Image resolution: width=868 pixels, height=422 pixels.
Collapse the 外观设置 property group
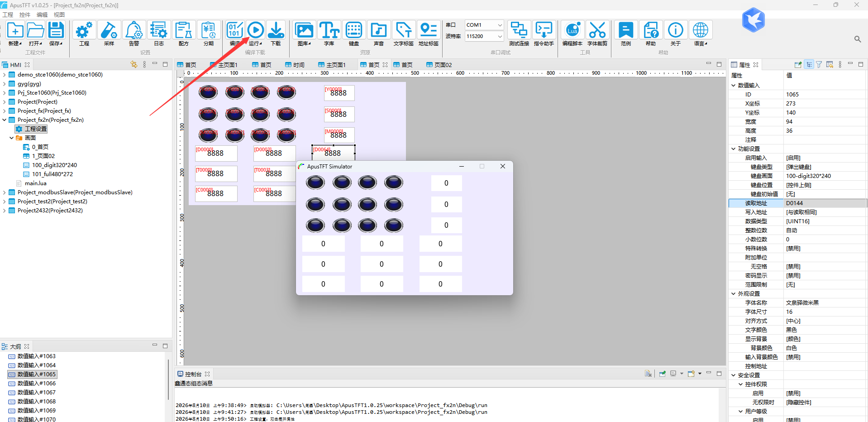[734, 294]
